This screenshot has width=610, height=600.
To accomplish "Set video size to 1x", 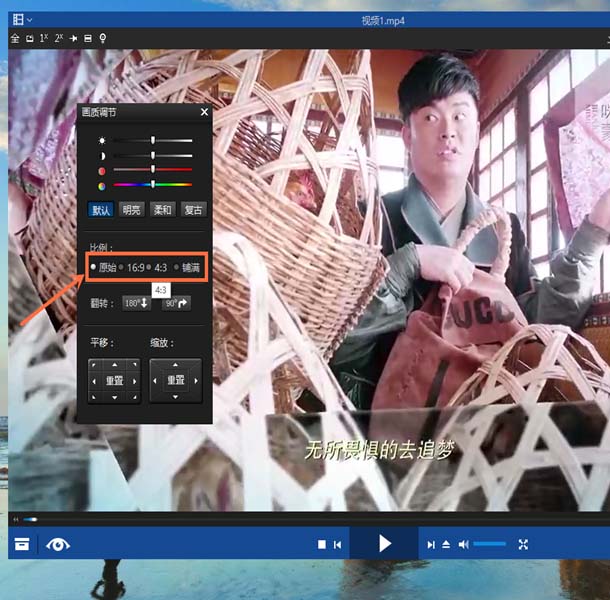I will click(x=44, y=38).
